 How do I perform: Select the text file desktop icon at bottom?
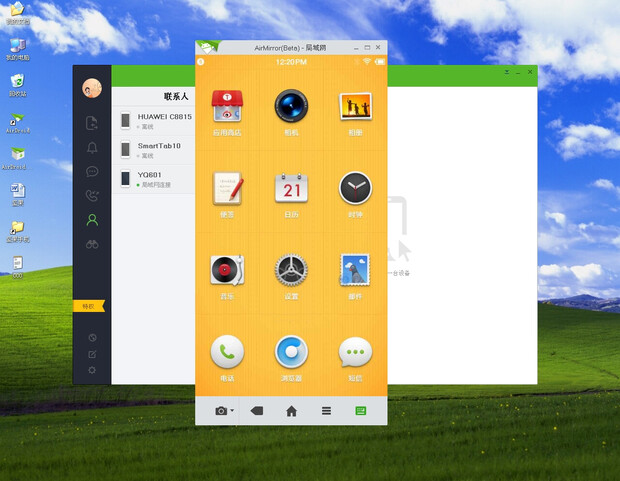point(17,267)
